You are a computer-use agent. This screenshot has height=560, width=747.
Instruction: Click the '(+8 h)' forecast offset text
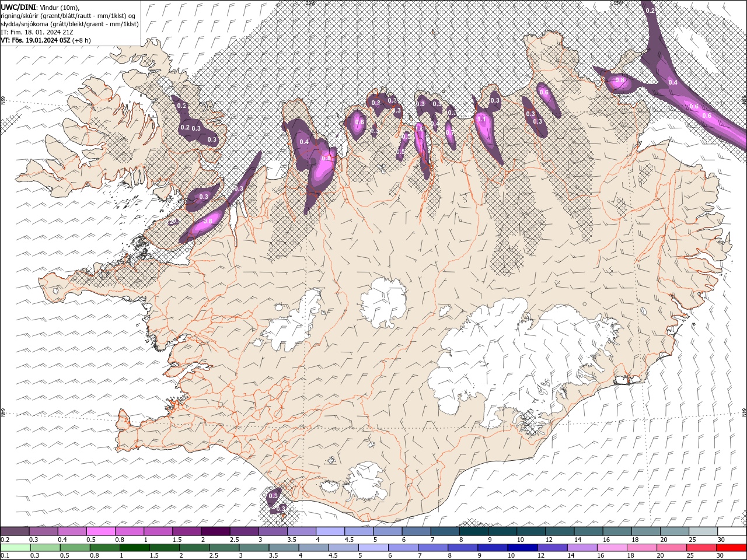click(x=82, y=40)
